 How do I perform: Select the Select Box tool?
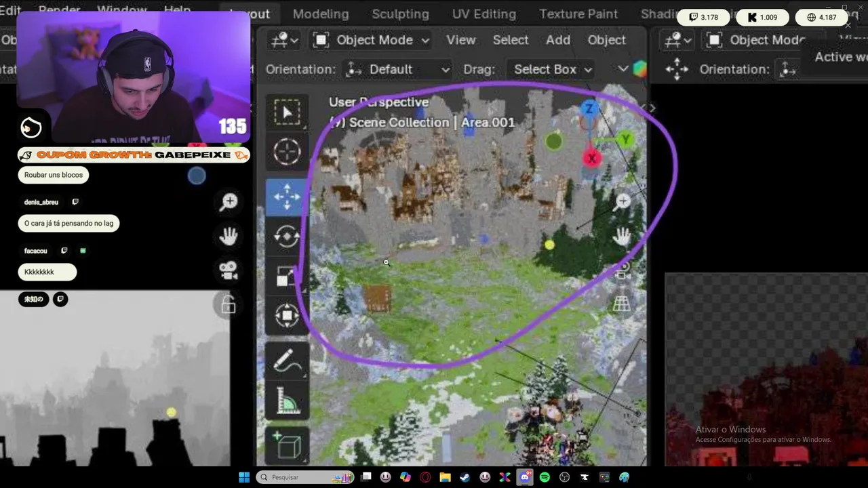(x=287, y=112)
